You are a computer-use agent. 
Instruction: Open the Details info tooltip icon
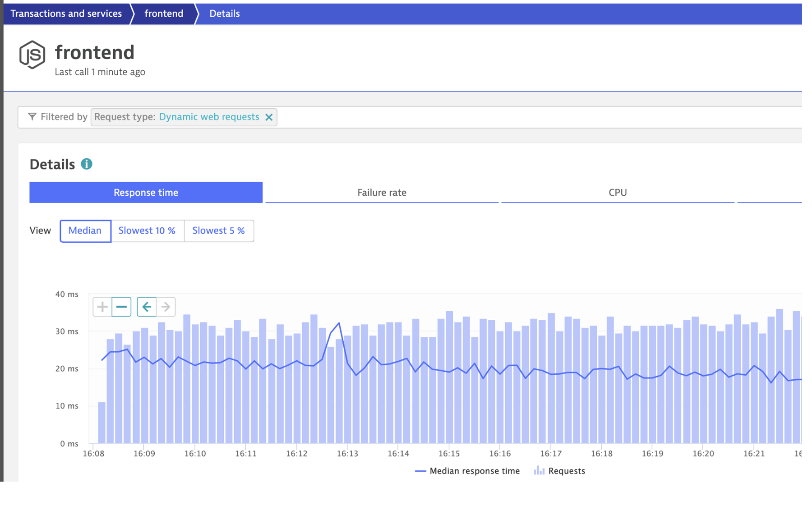tap(88, 164)
